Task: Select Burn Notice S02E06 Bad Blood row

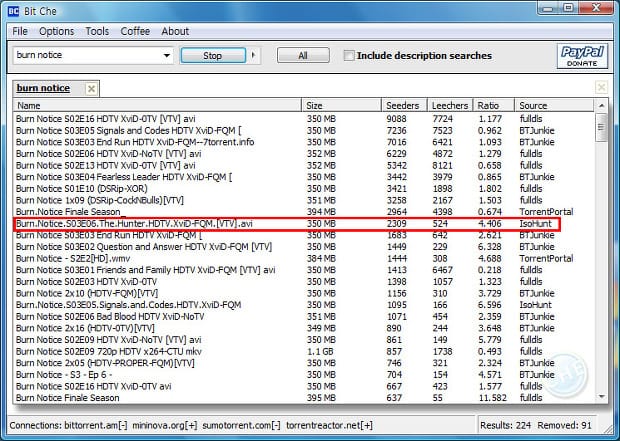Action: click(304, 316)
